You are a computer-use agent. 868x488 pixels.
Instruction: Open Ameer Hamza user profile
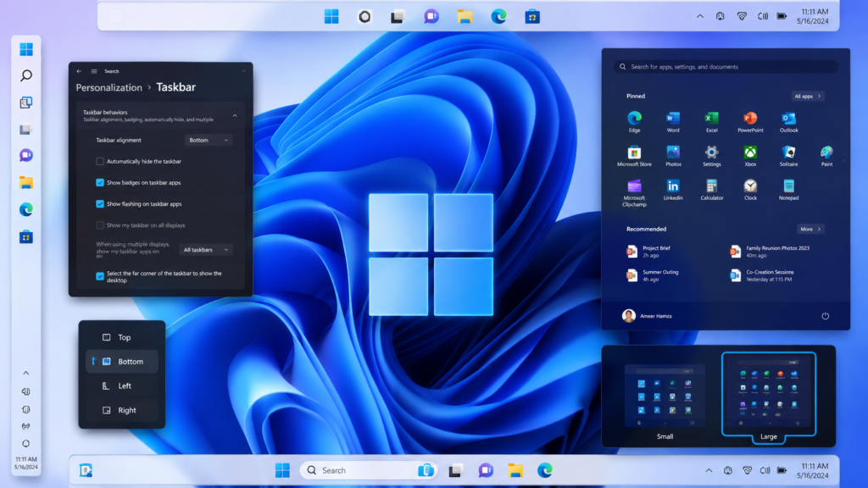point(647,316)
